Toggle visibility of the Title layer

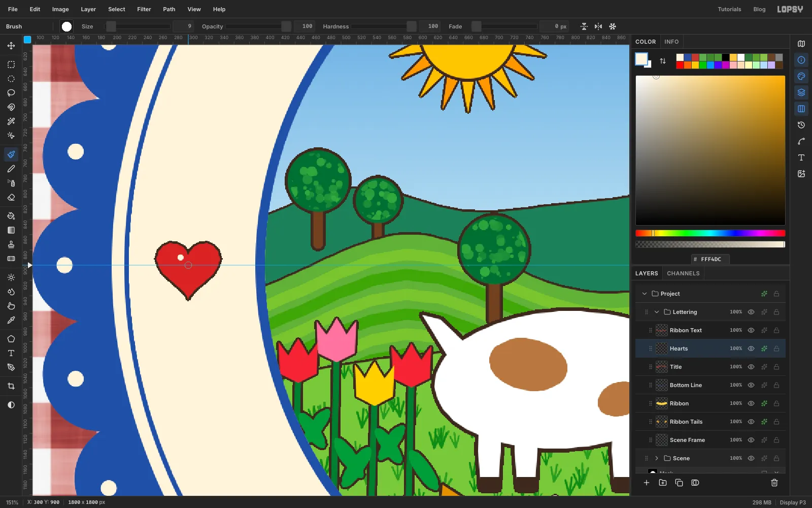(751, 367)
